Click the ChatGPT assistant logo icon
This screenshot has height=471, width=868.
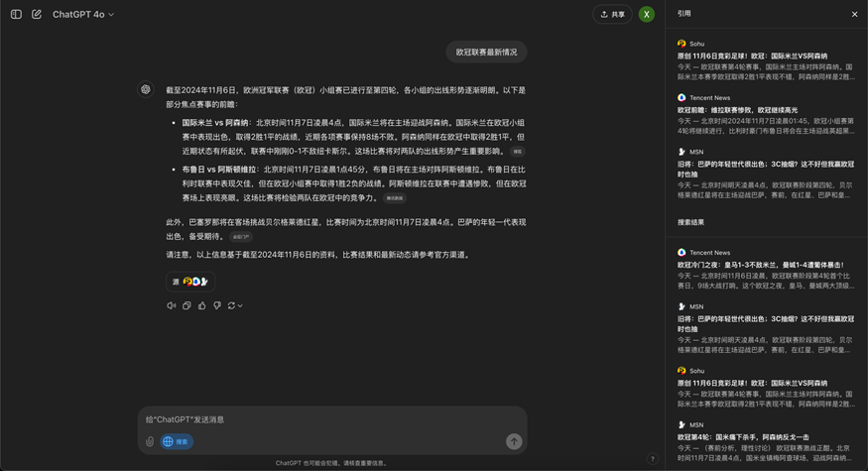point(146,89)
